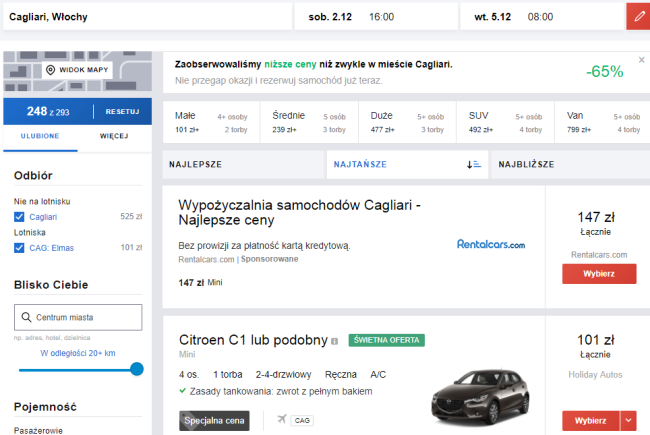This screenshot has width=650, height=435.
Task: Expand the arrow next to Citroen's Wybierz button
Action: click(627, 421)
